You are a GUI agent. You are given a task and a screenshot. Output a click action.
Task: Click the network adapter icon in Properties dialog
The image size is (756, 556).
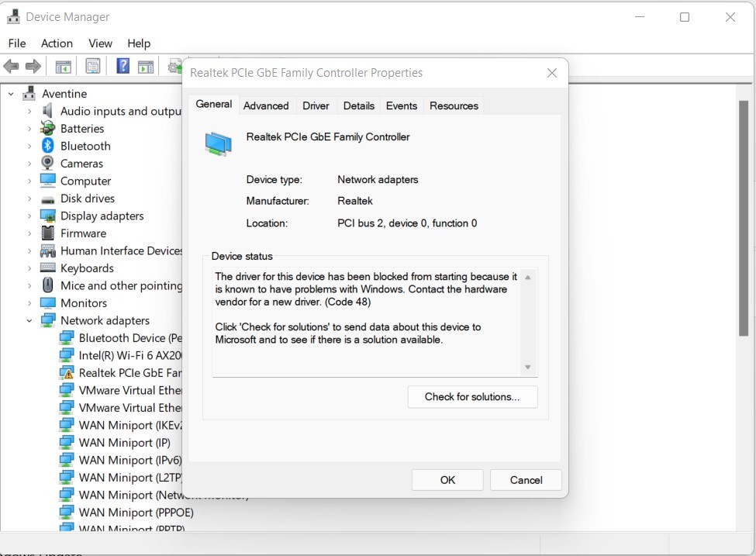[x=219, y=143]
